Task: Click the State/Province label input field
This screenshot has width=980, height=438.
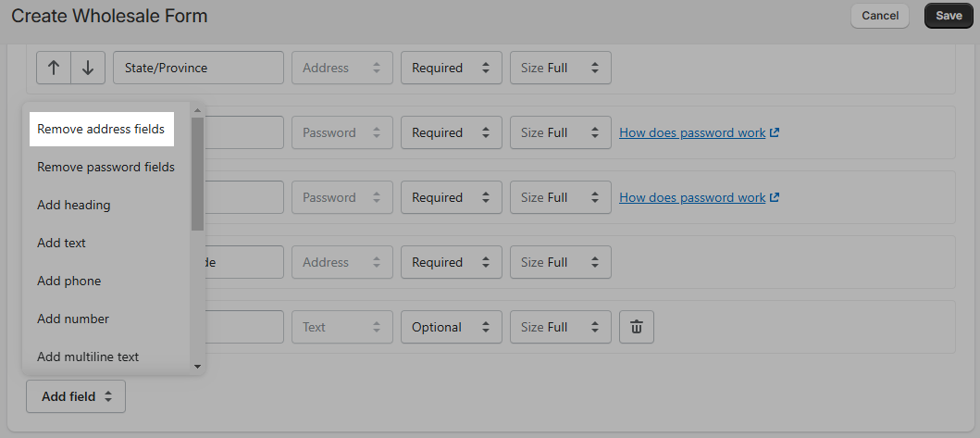Action: click(198, 68)
